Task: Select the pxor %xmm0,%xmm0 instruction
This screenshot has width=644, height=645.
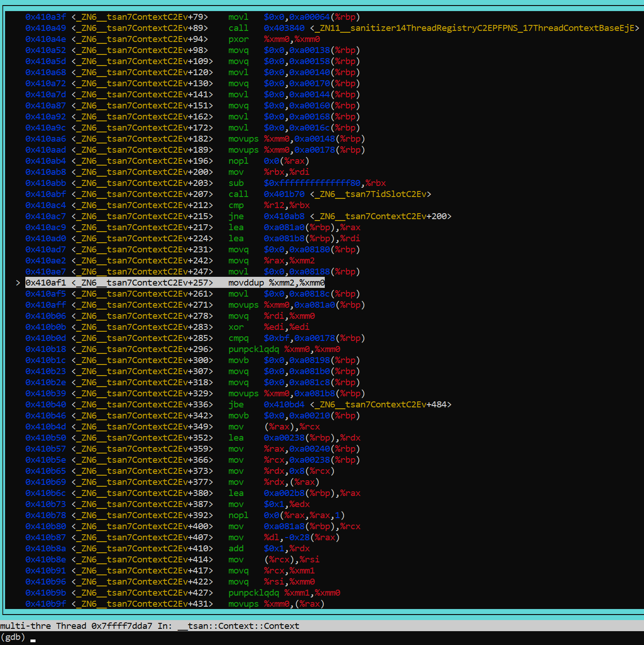Action: click(274, 39)
